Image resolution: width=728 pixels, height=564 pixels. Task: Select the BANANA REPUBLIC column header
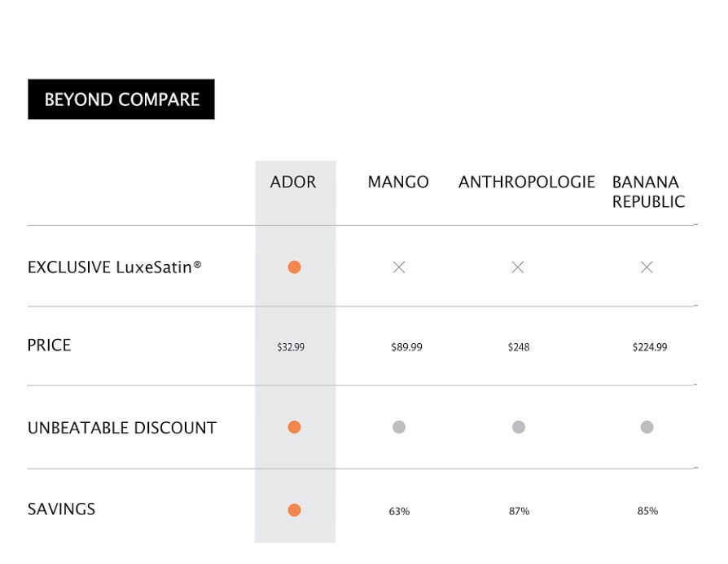coord(649,192)
